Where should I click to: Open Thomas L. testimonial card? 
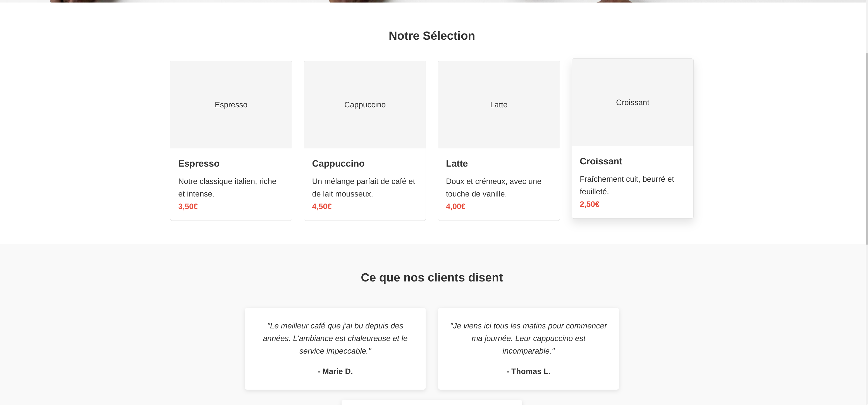[x=528, y=348]
